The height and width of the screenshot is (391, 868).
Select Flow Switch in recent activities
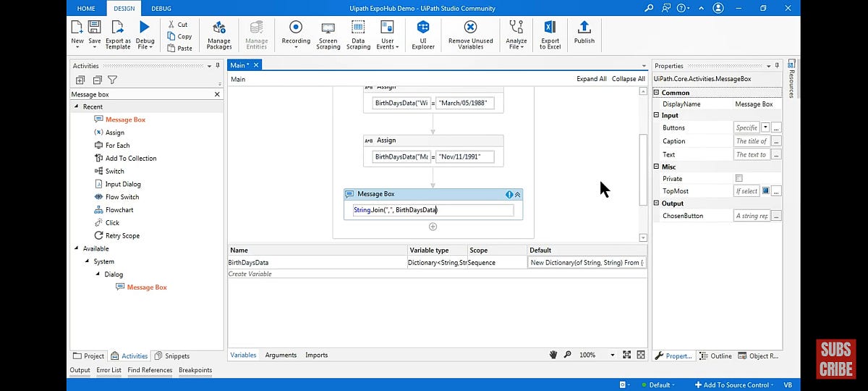(x=116, y=197)
